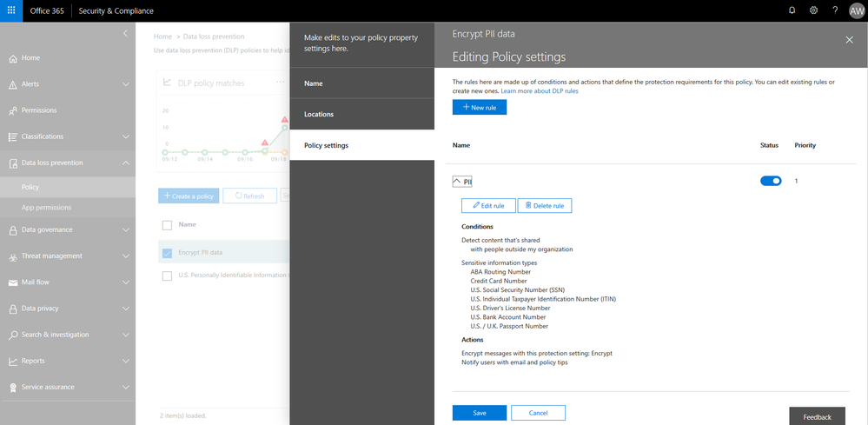Open the Office 365 app launcher grid
The width and height of the screenshot is (868, 425).
pyautogui.click(x=11, y=10)
